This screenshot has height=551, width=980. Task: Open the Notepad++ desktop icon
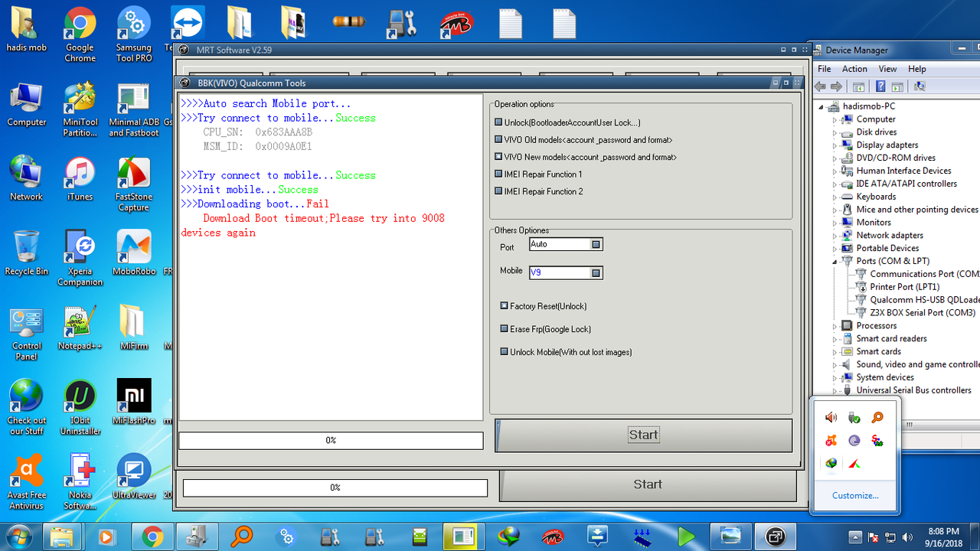[80, 328]
